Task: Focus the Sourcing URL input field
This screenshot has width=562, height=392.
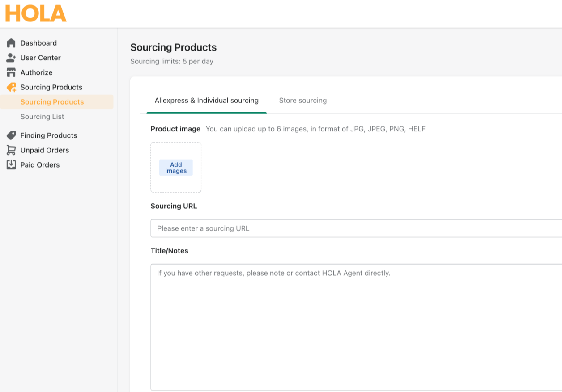Action: pos(356,228)
